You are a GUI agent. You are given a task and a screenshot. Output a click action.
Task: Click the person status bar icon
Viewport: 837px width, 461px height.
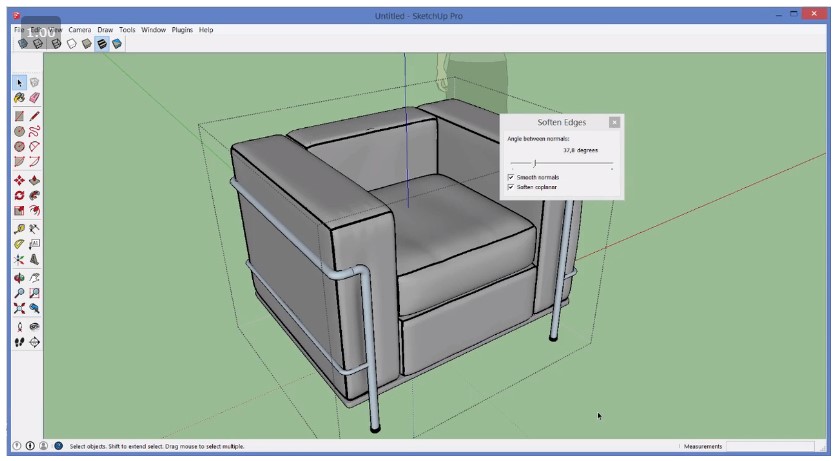(44, 446)
